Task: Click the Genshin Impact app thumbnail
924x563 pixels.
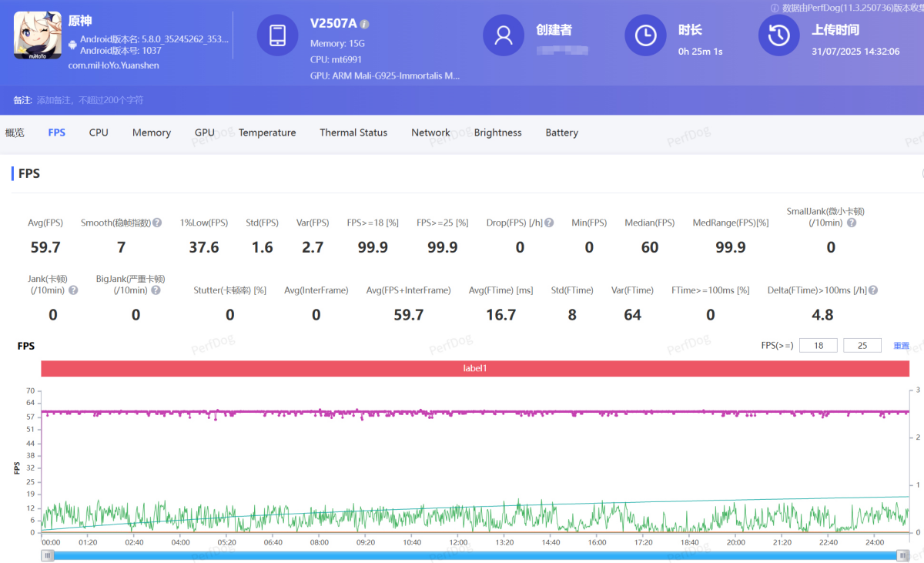Action: [x=38, y=35]
